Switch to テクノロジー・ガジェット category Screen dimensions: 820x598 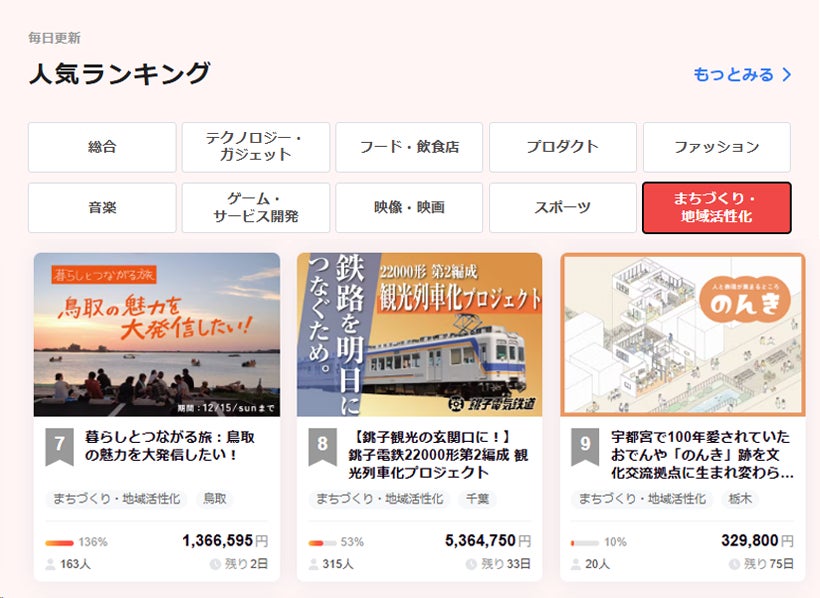click(255, 147)
